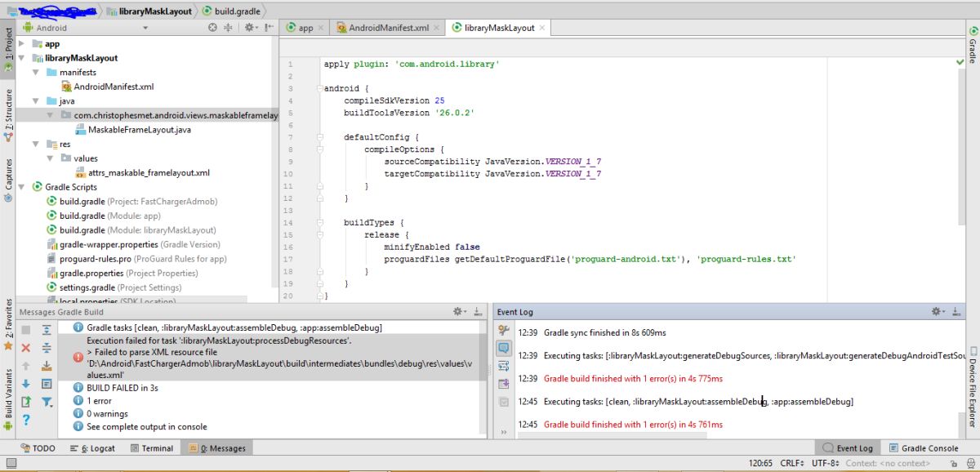Viewport: 980px width, 472px height.
Task: Open Project panel settings gear
Action: (251, 28)
